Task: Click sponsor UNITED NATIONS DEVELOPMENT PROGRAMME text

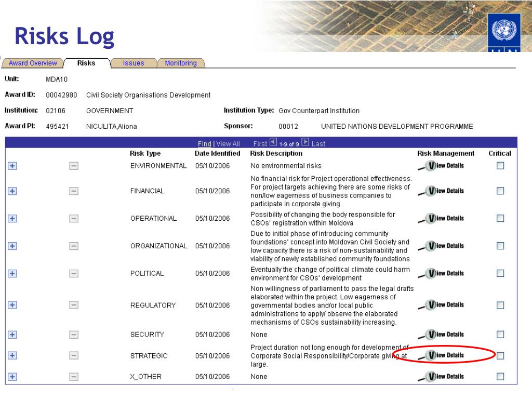Action: point(397,127)
